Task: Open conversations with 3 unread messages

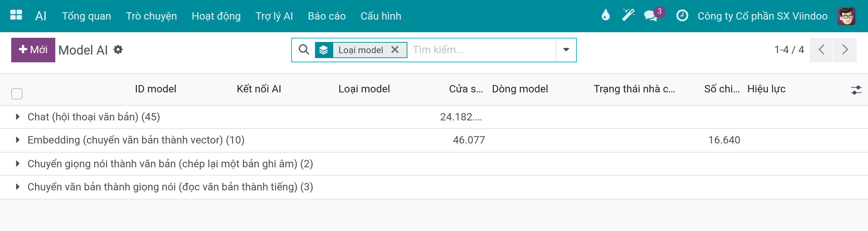Action: pyautogui.click(x=654, y=15)
